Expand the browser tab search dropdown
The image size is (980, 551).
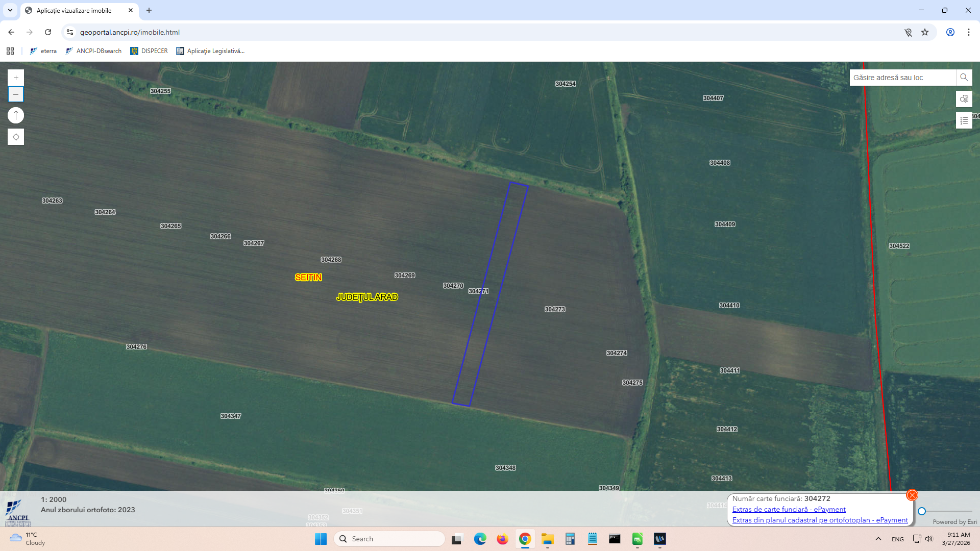coord(10,10)
